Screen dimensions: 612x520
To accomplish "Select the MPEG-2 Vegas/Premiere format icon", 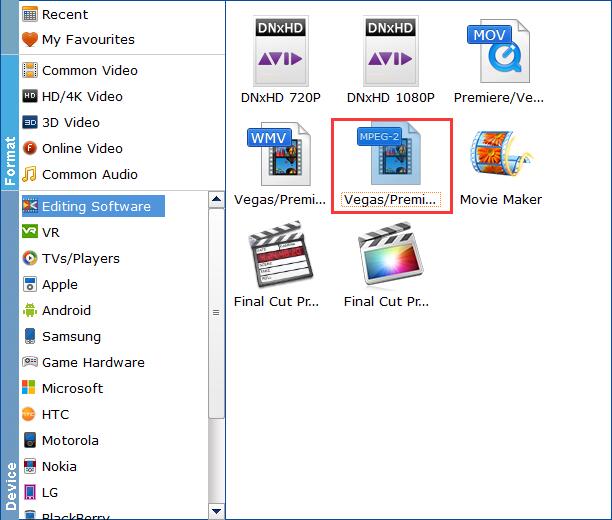I will (391, 157).
